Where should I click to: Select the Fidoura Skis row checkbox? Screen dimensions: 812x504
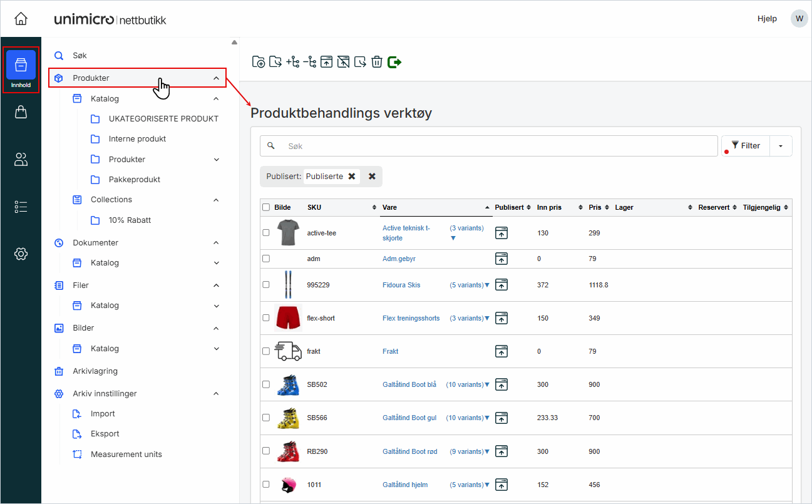[266, 285]
